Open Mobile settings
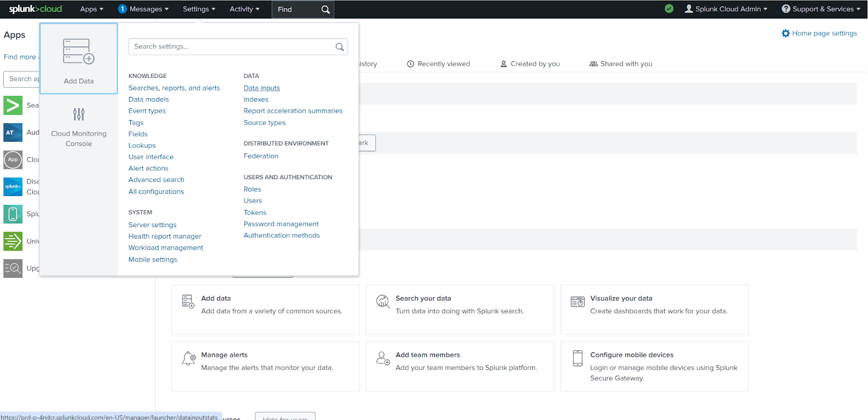Image resolution: width=868 pixels, height=420 pixels. tap(153, 259)
